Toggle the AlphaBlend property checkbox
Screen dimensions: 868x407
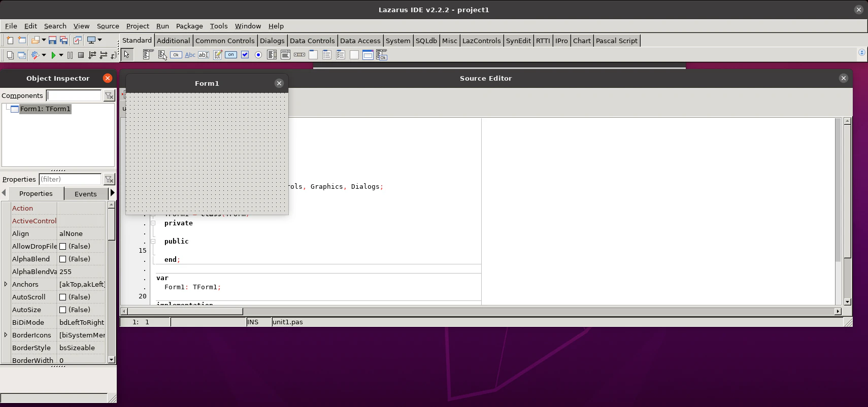coord(63,259)
